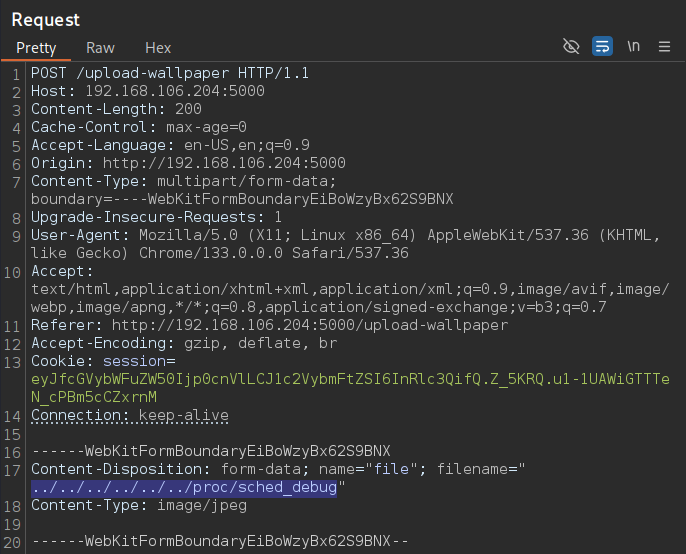Click line number 17 in gutter

point(13,470)
